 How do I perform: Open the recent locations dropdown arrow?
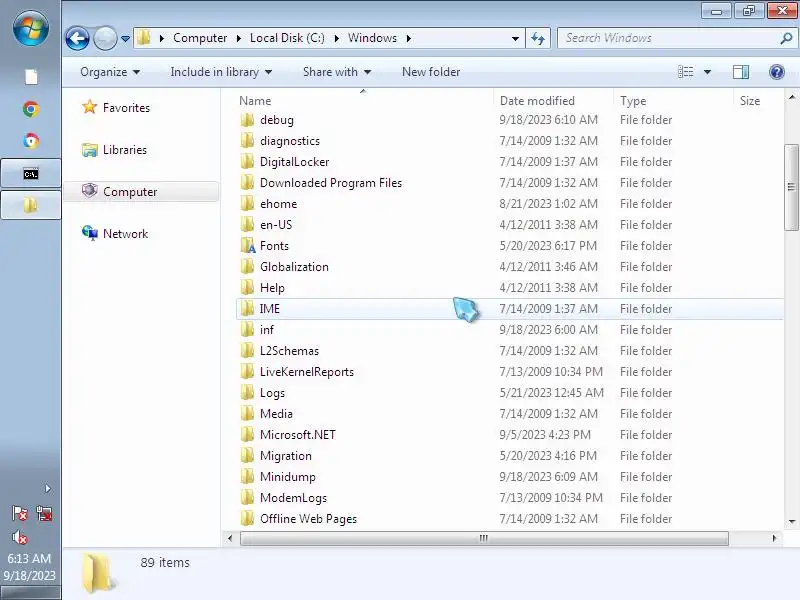click(125, 39)
